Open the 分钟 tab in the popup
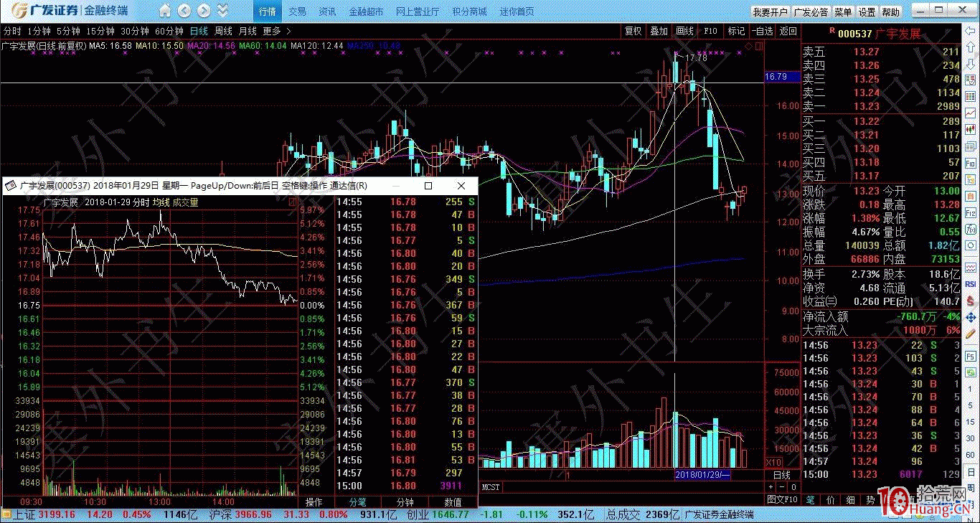Image resolution: width=980 pixels, height=523 pixels. pyautogui.click(x=405, y=502)
